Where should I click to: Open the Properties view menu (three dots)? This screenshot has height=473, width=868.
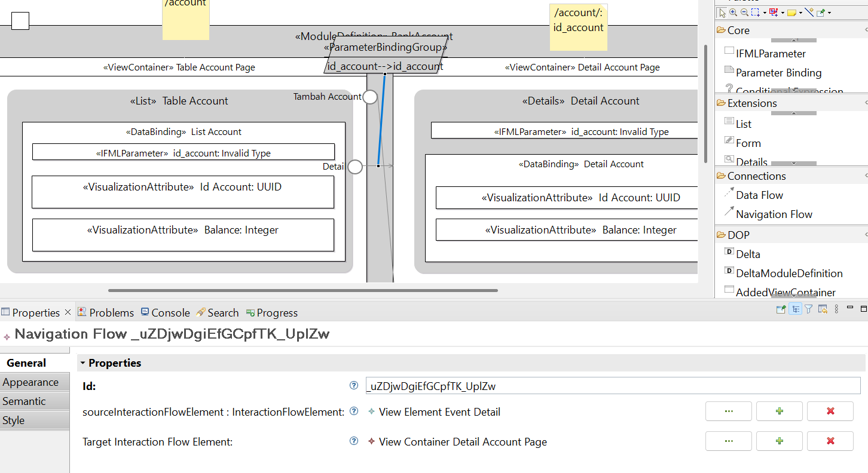click(836, 309)
